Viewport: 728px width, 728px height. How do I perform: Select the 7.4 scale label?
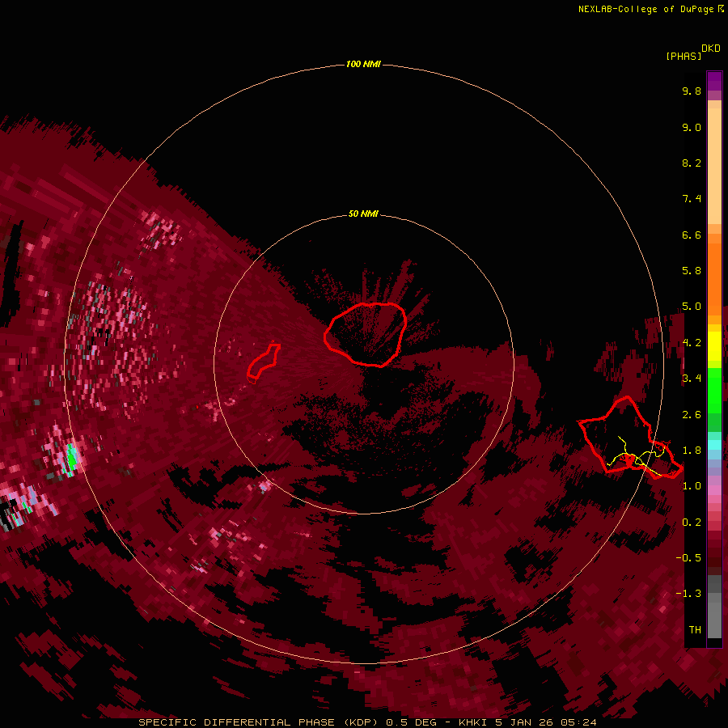tap(692, 199)
